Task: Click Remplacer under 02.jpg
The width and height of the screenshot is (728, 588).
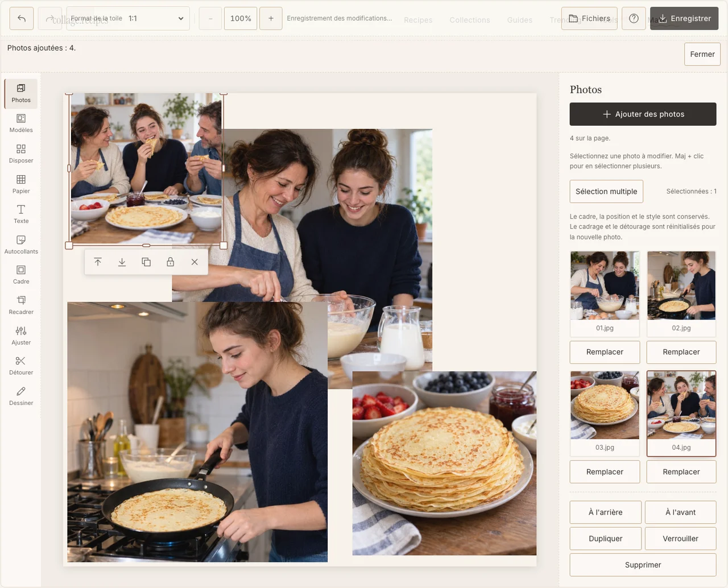Action: tap(681, 352)
